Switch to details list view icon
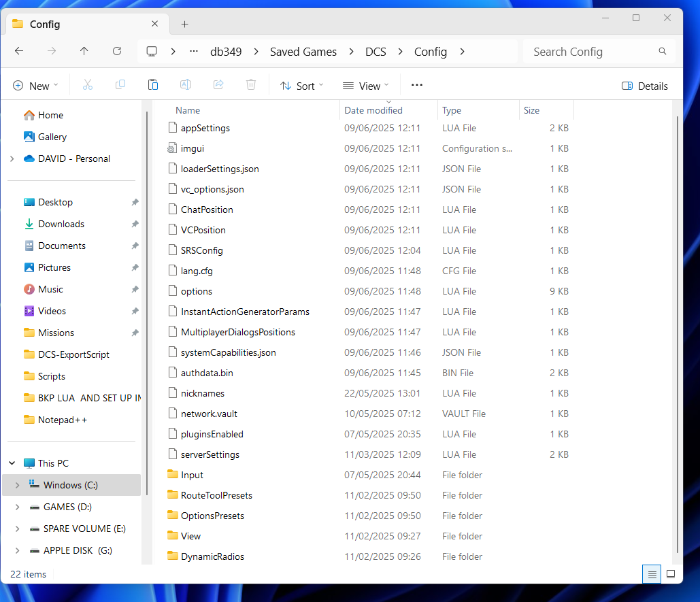Viewport: 700px width, 602px height. (x=652, y=574)
